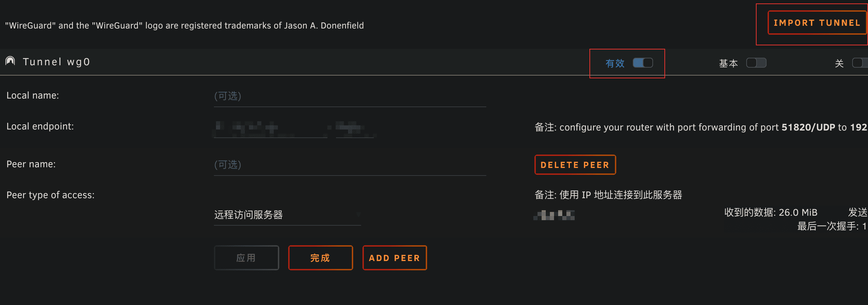Toggle the 基本 basic/advanced view switch
The width and height of the screenshot is (868, 305).
[x=756, y=63]
